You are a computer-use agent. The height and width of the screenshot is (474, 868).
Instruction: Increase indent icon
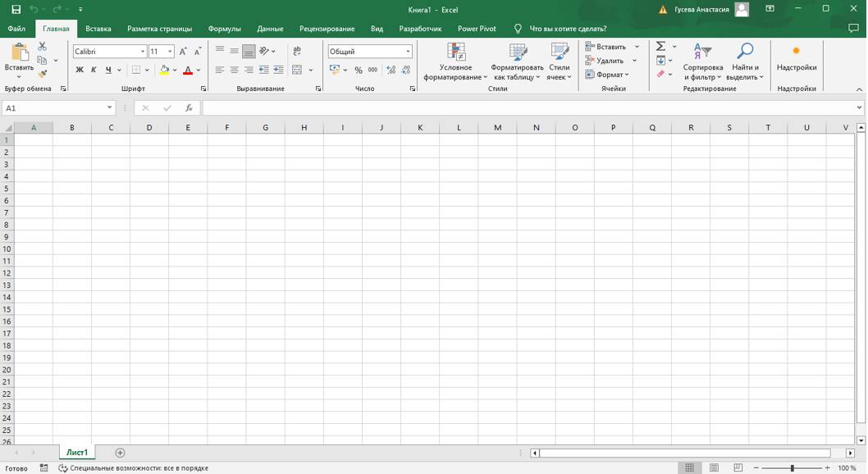pyautogui.click(x=278, y=70)
